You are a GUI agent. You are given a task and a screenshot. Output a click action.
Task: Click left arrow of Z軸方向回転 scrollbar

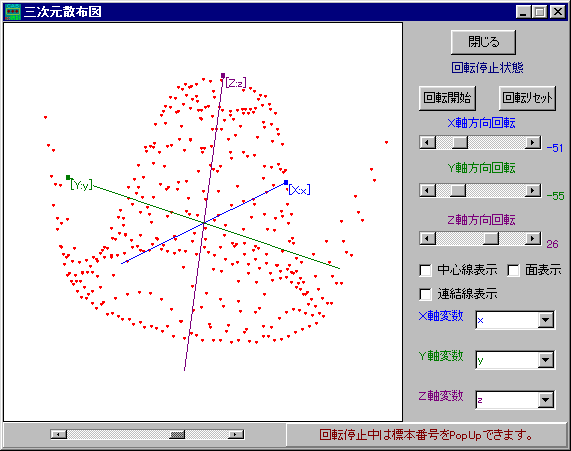tap(428, 239)
